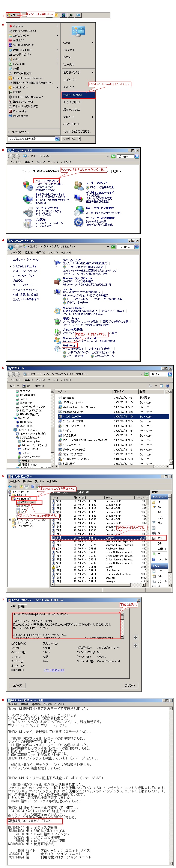This screenshot has width=176, height=868.
Task: Expand the 最近使った項目 submenu arrow
Action: coord(93,73)
